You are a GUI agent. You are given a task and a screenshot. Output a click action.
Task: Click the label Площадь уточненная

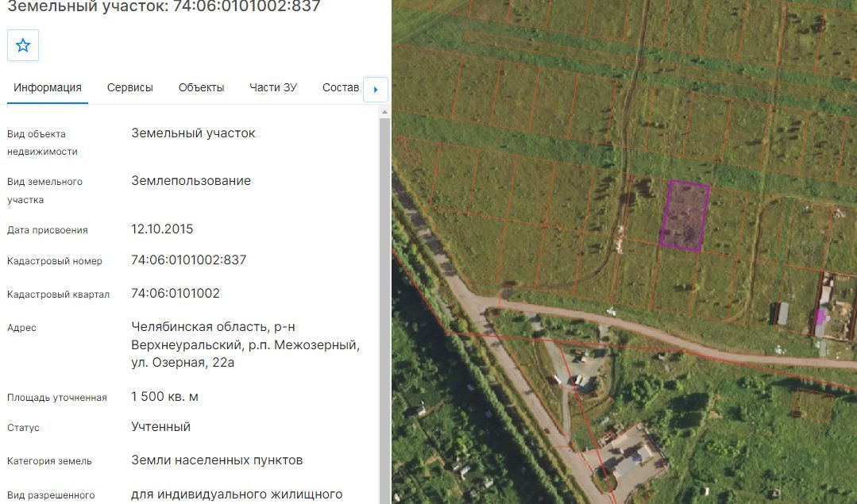tap(57, 398)
